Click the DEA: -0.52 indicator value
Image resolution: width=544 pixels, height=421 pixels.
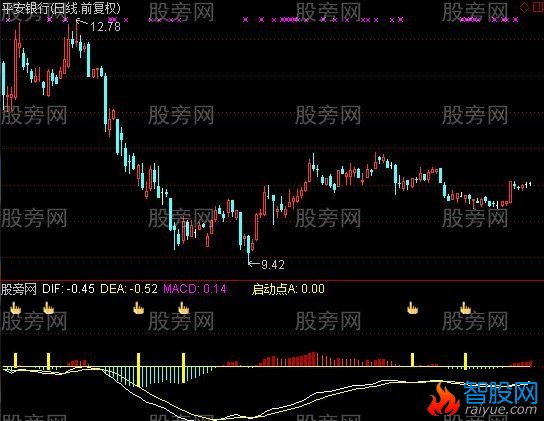pos(129,289)
